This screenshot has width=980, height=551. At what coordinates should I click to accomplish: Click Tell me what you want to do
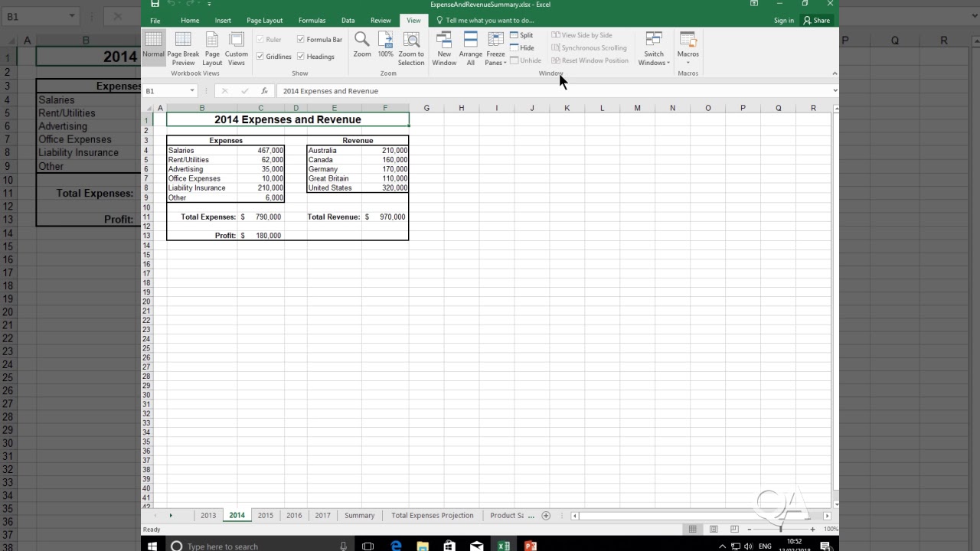pos(485,21)
